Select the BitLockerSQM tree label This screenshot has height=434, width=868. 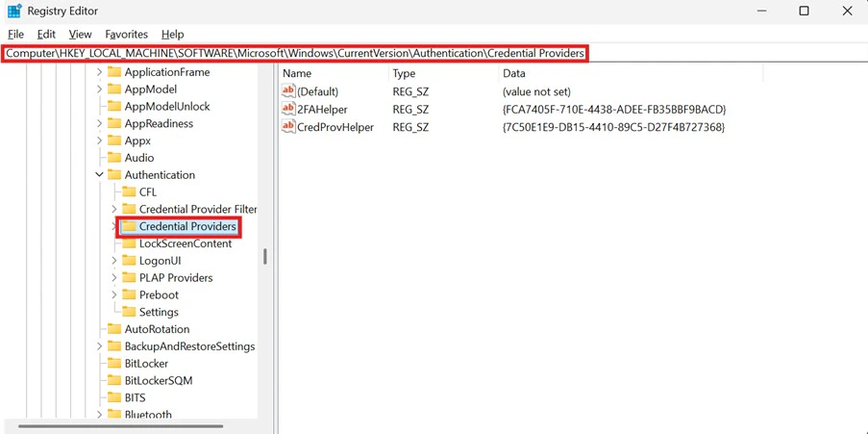(159, 381)
